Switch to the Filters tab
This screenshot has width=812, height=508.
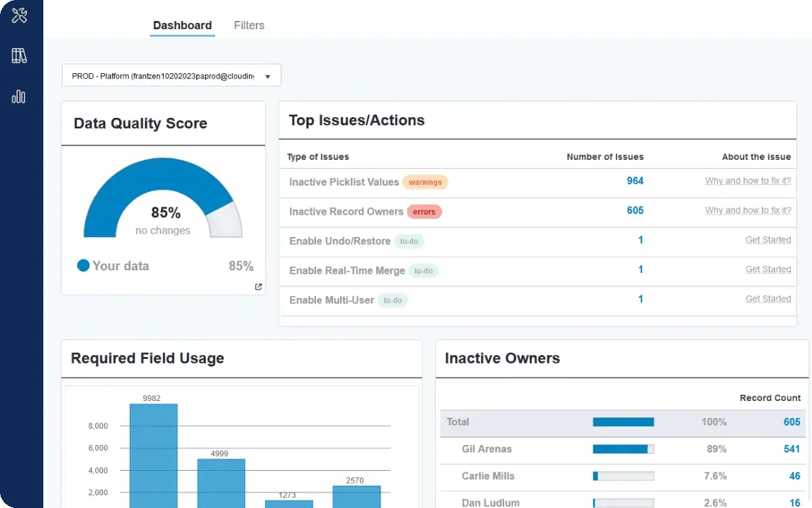pyautogui.click(x=249, y=25)
